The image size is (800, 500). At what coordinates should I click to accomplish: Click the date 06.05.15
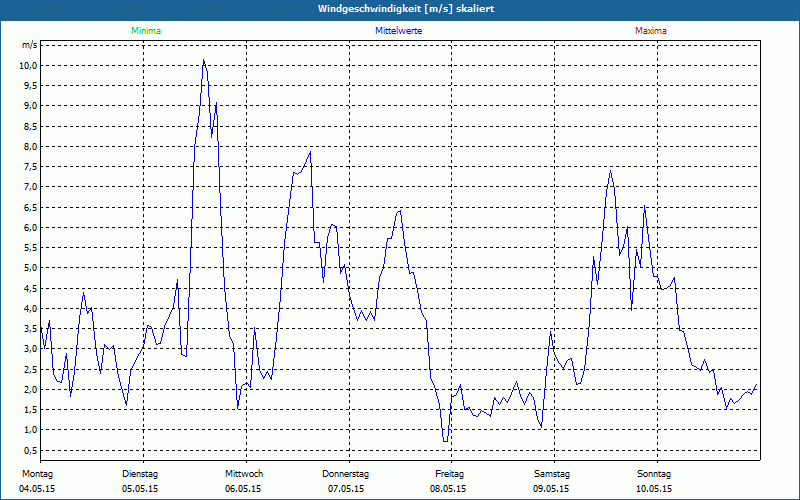[x=243, y=489]
